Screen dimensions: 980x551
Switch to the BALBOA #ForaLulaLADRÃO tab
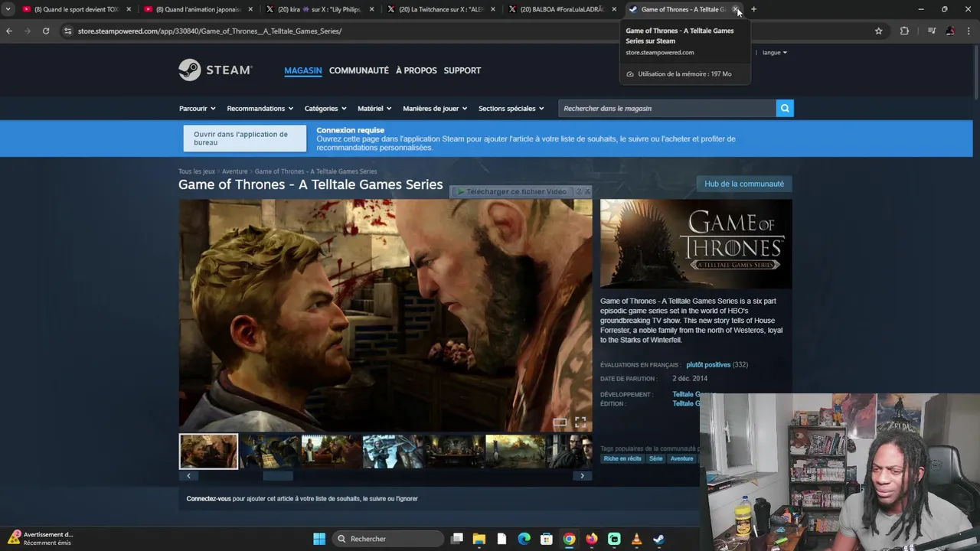(x=562, y=9)
